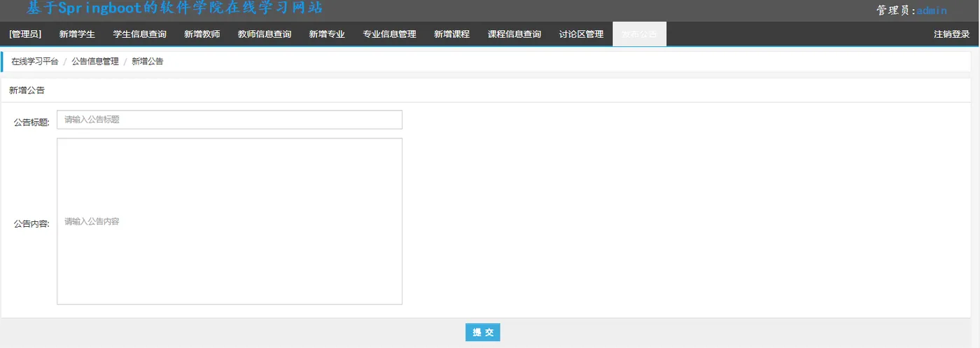Select 新增教师 menu item

pyautogui.click(x=202, y=34)
